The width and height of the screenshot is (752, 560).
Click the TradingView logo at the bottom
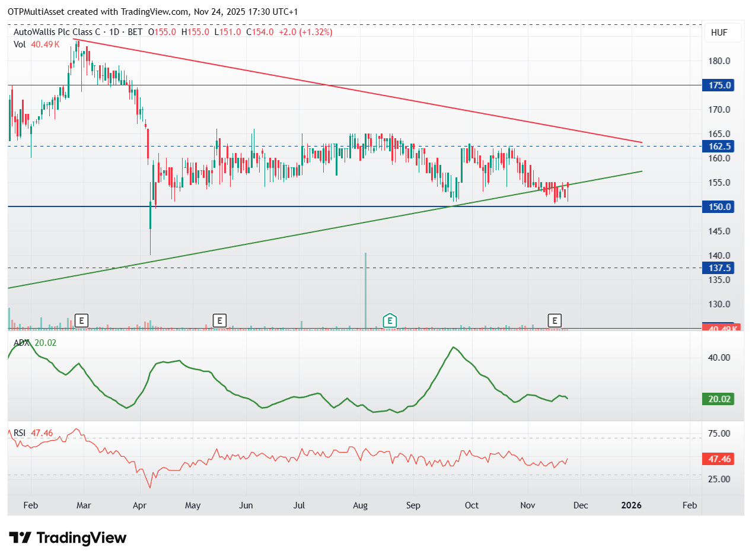[68, 538]
